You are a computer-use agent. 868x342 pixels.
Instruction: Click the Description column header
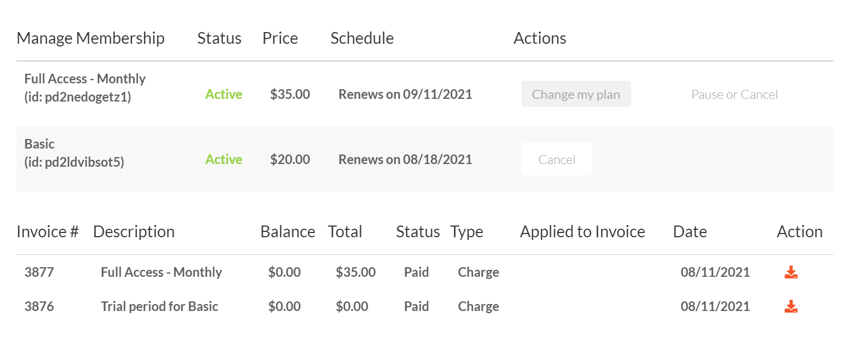pyautogui.click(x=133, y=232)
